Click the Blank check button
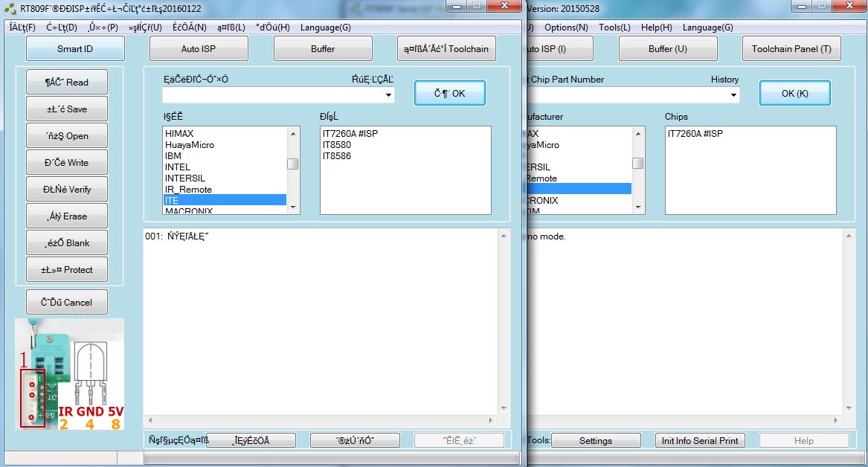The image size is (868, 467). tap(67, 243)
